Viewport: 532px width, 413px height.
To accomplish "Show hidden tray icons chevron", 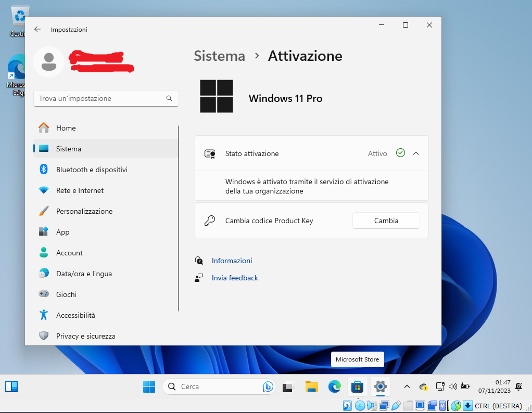I will 407,386.
